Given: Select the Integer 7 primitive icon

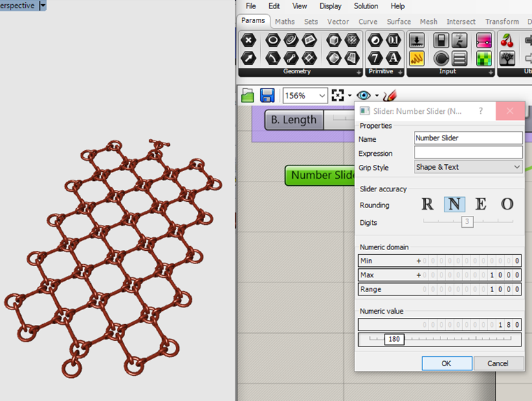Looking at the screenshot, I should 375,58.
